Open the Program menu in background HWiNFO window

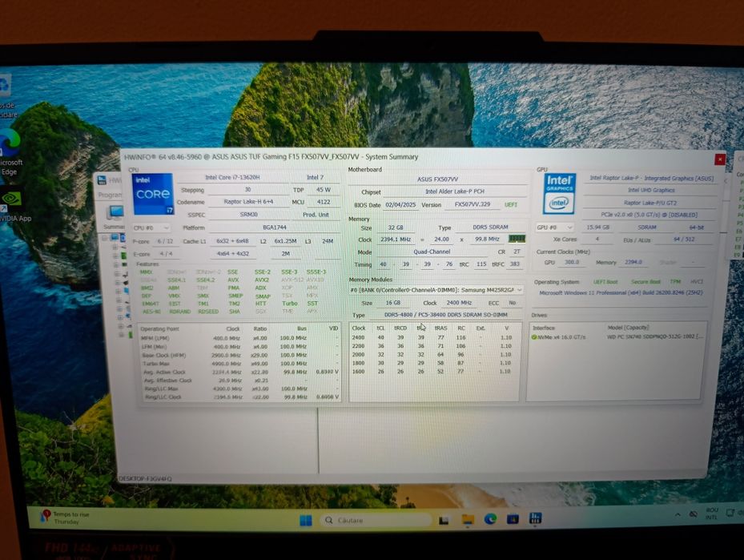(110, 195)
